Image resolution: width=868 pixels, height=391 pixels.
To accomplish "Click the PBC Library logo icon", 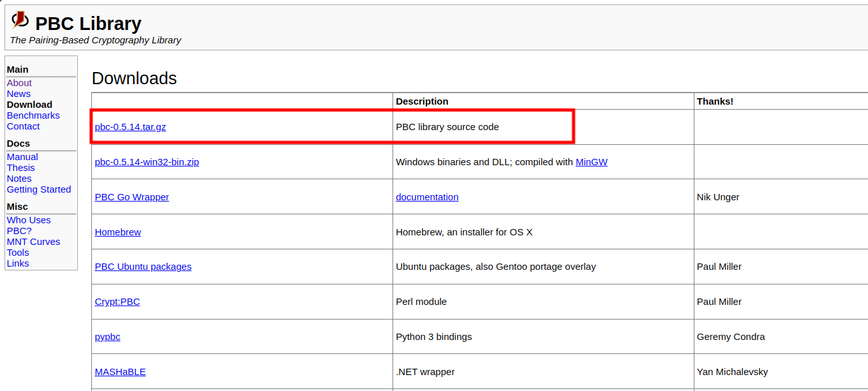I will [x=20, y=20].
